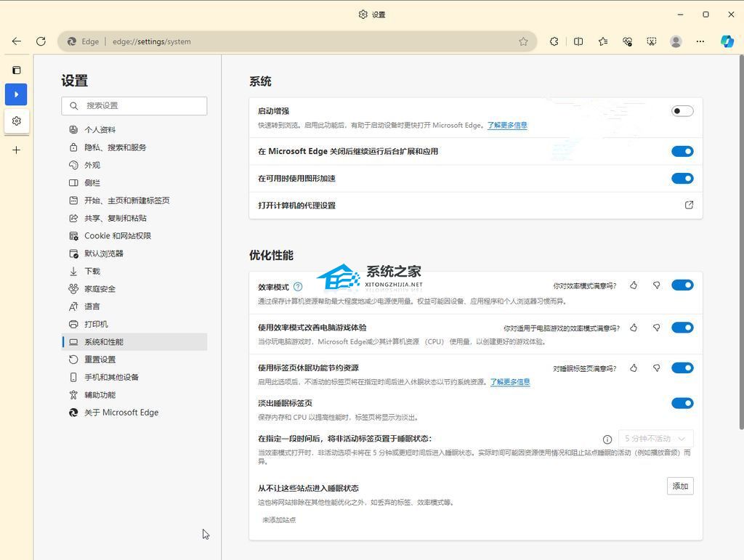Viewport: 744px width, 560px height.
Task: Open the screenshot capture icon
Action: click(x=652, y=41)
